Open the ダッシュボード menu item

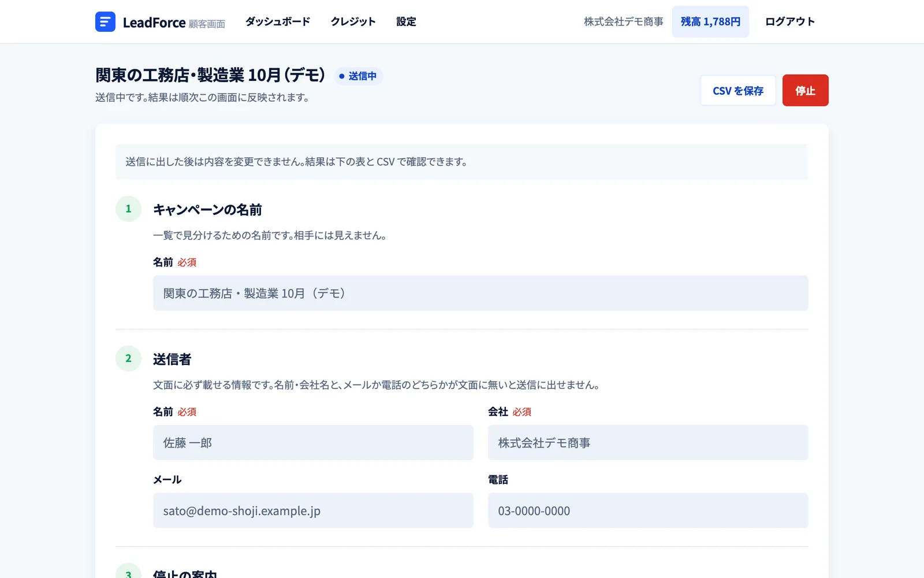[x=278, y=21]
